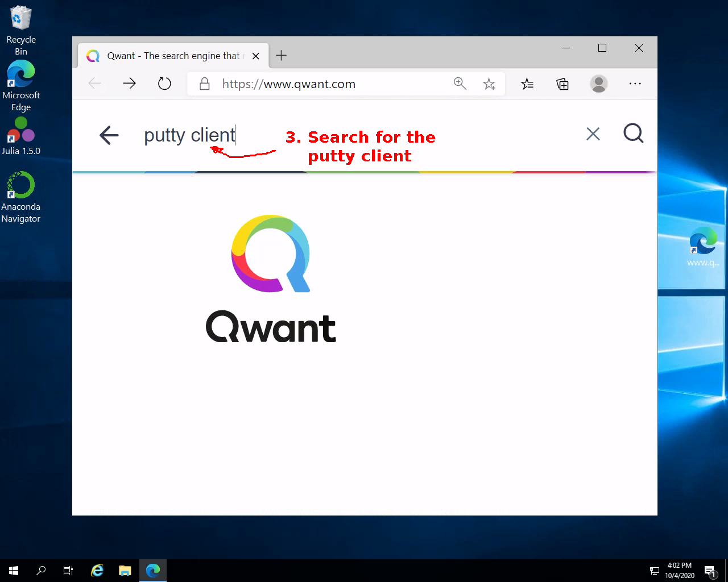The image size is (728, 582).
Task: Open File Explorer from the taskbar
Action: coord(125,571)
